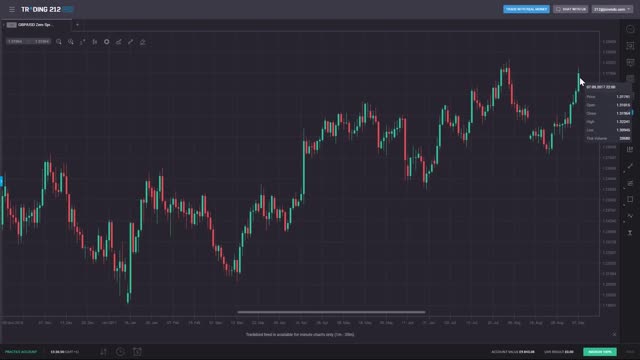Click the Tradebird feed notice text
Screen dimensions: 640x360
tap(300, 334)
